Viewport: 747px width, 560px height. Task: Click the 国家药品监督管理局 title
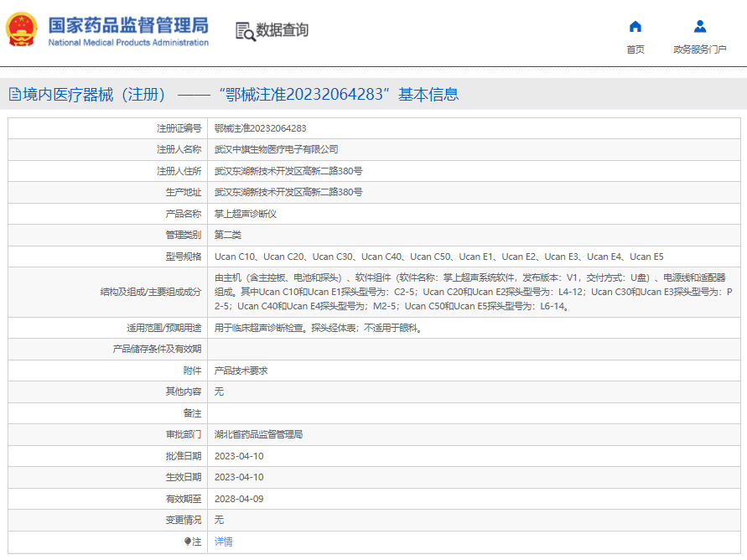tap(128, 25)
